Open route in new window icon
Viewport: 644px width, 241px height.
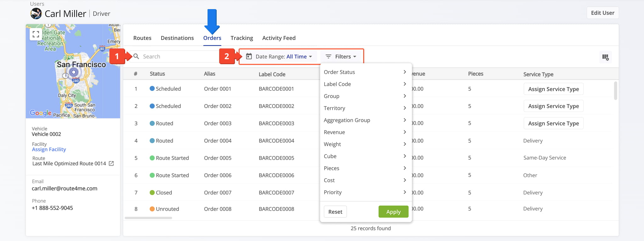pos(111,164)
